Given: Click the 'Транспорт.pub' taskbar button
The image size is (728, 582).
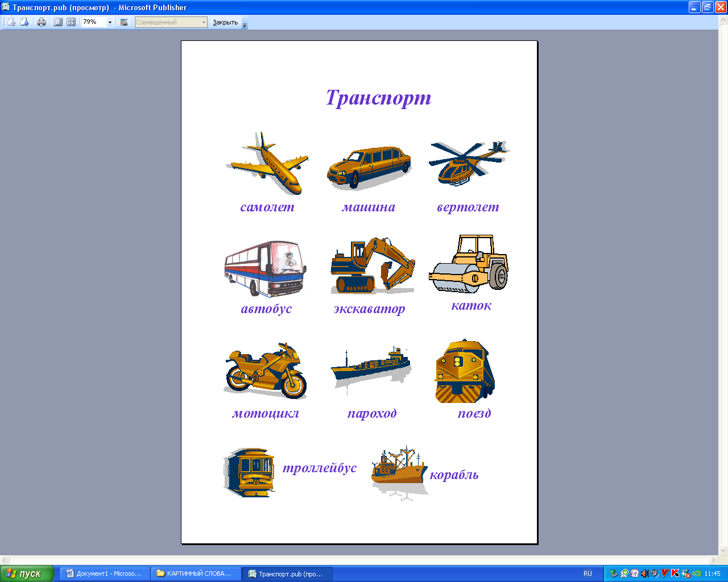Looking at the screenshot, I should [287, 573].
